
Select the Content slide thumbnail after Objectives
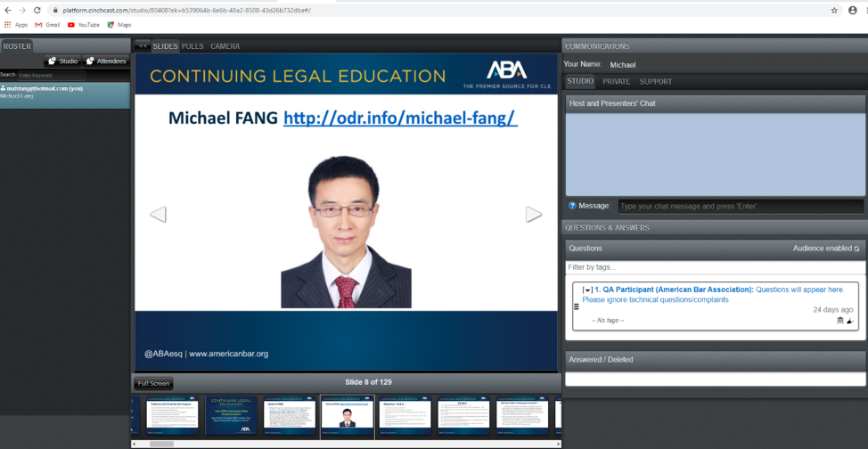coord(464,414)
